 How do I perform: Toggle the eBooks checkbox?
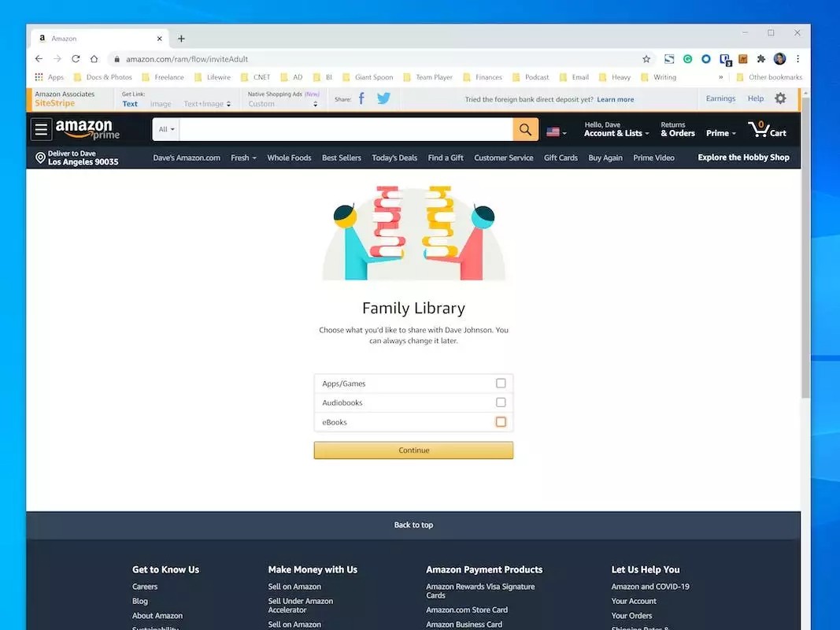click(501, 421)
